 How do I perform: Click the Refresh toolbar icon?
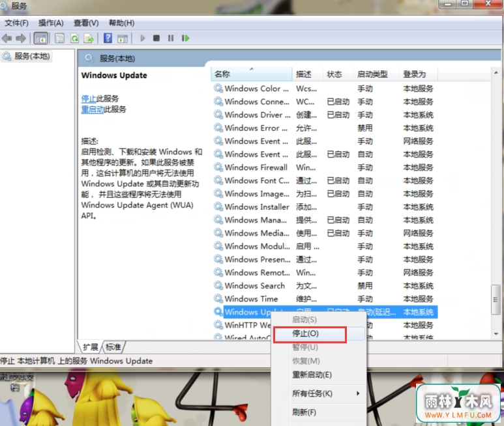point(74,38)
